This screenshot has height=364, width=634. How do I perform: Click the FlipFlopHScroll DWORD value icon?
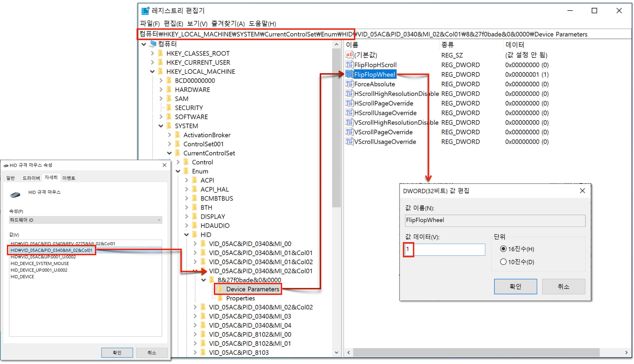(349, 65)
